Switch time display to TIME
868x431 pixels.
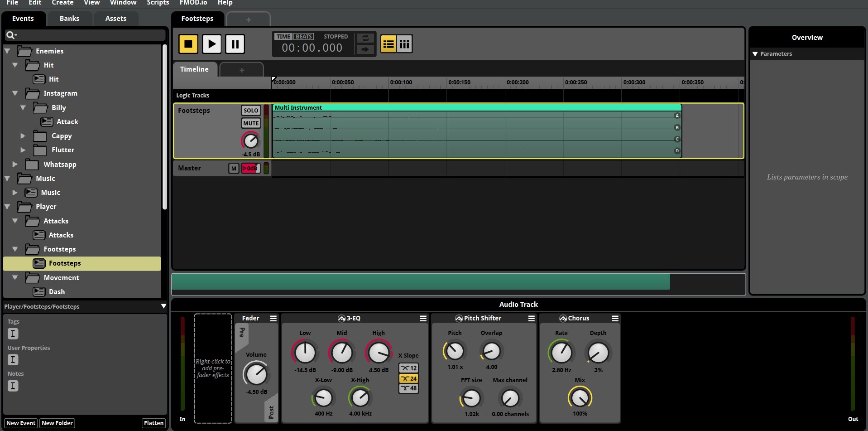283,37
